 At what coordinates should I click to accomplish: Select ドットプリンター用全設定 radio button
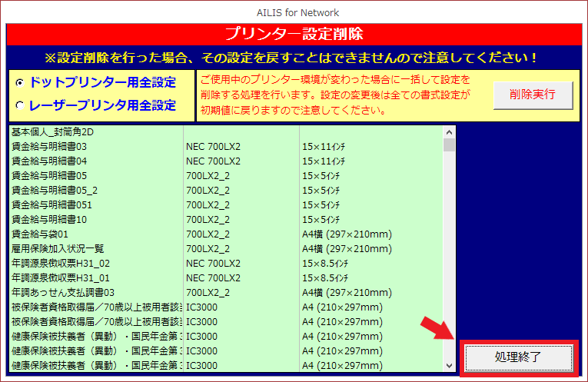pyautogui.click(x=20, y=82)
